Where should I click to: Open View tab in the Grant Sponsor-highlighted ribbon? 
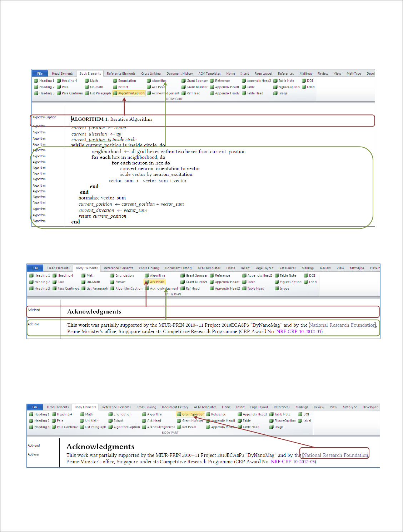tap(333, 407)
